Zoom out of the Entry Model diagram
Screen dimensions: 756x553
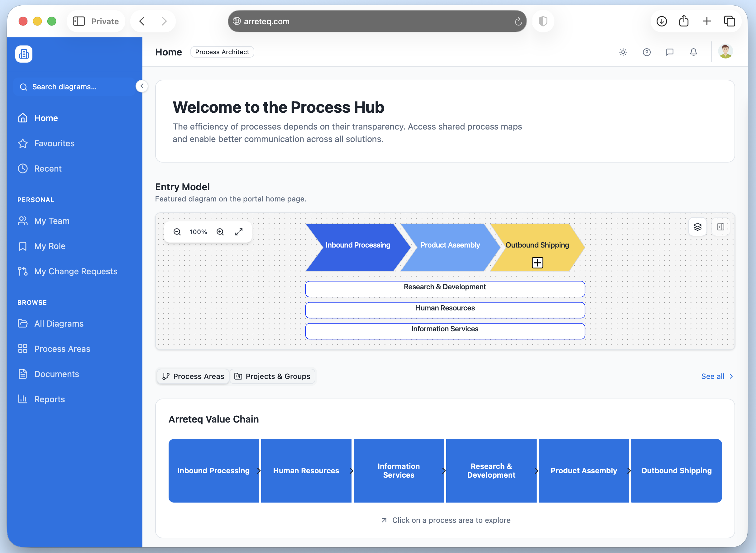pyautogui.click(x=177, y=231)
